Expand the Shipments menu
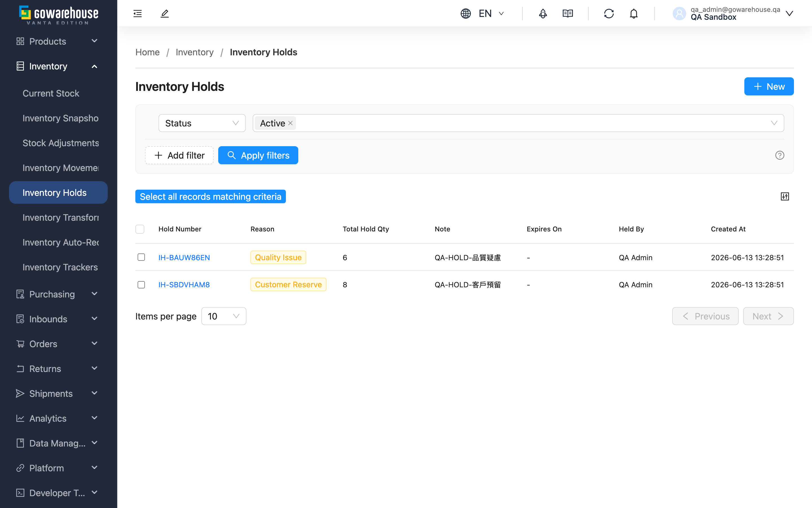The image size is (812, 508). (58, 393)
